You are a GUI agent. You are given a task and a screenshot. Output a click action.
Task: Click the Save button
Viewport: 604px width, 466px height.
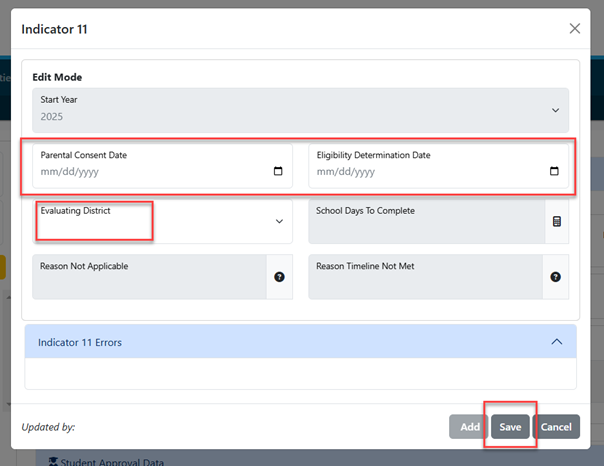(510, 427)
